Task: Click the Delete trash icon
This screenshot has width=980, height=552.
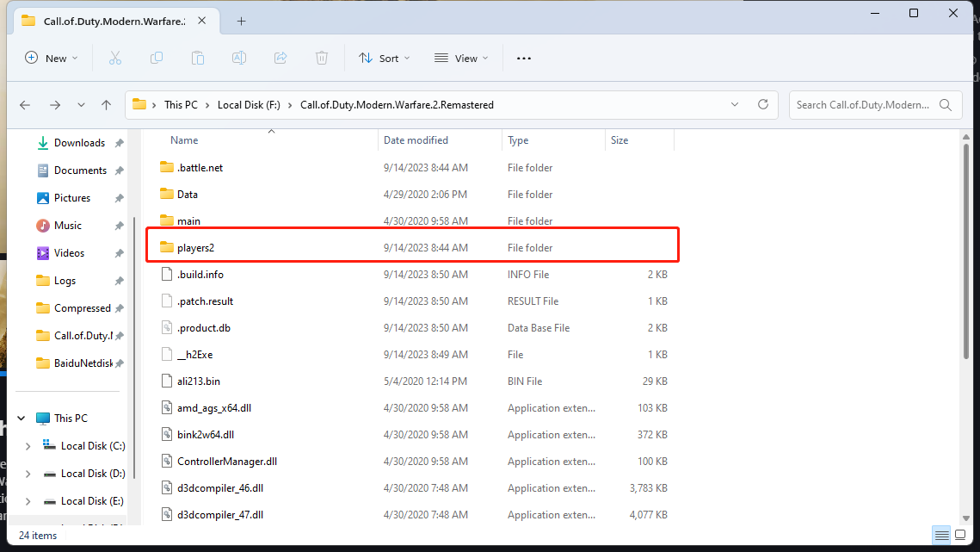Action: 321,59
